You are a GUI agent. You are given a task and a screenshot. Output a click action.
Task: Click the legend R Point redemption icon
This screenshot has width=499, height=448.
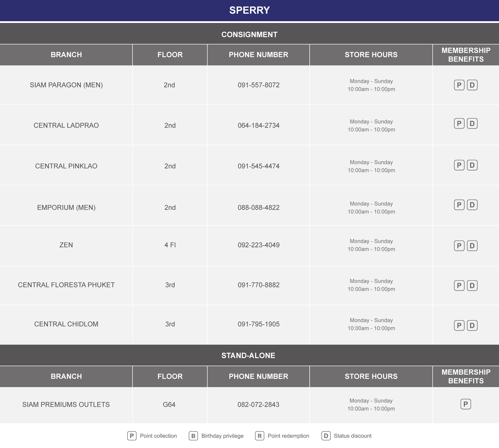point(259,436)
